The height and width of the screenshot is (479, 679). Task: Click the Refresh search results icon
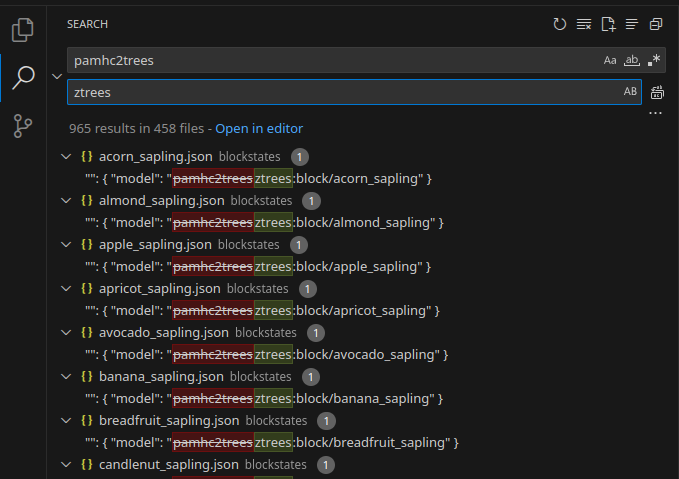(x=560, y=24)
